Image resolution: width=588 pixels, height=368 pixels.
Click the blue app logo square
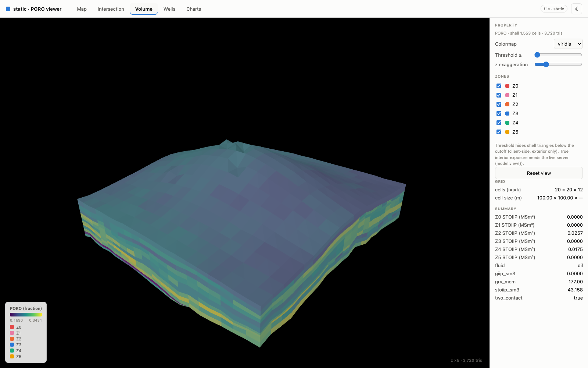click(x=8, y=9)
